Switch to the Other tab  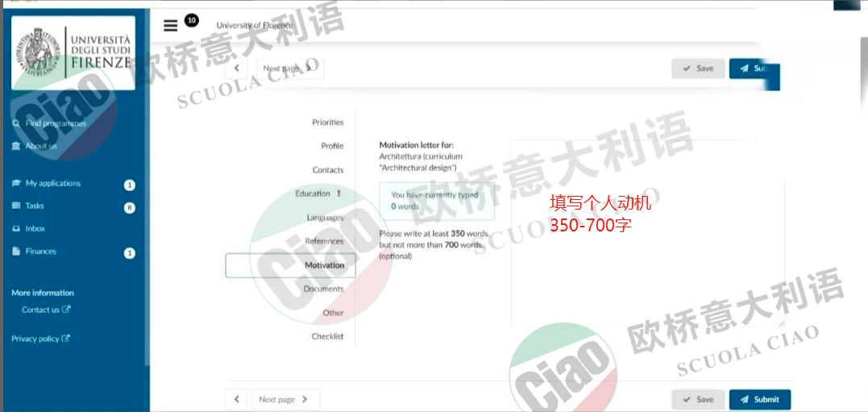click(333, 313)
